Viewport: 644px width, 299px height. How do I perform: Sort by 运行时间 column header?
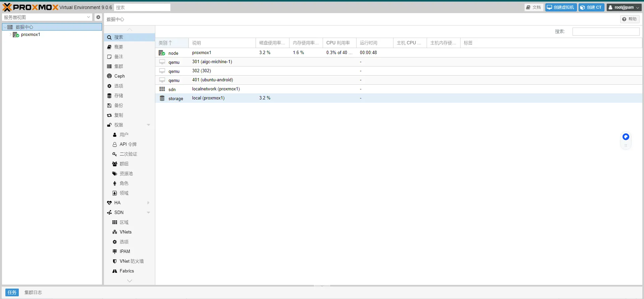pos(375,43)
